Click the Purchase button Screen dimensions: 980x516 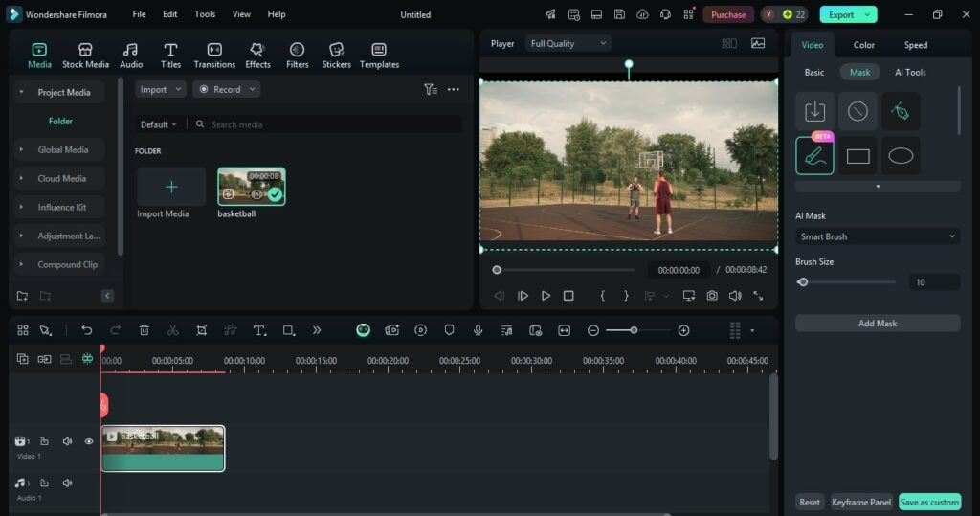[x=728, y=14]
